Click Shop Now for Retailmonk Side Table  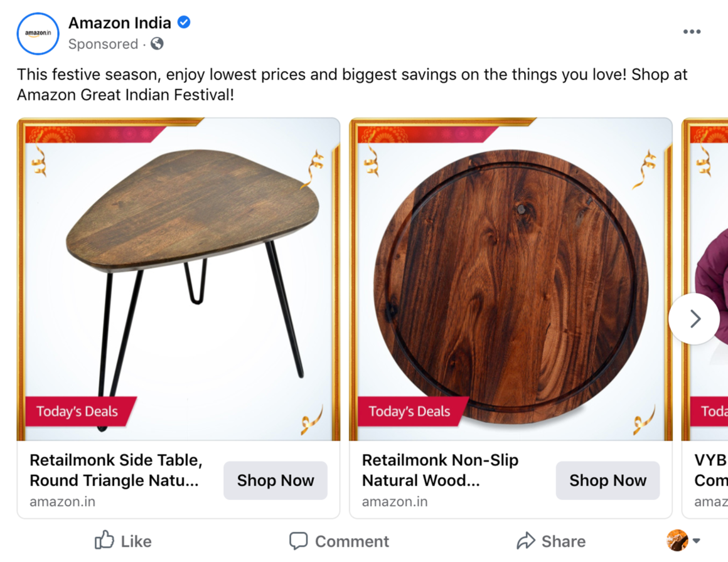pyautogui.click(x=276, y=480)
